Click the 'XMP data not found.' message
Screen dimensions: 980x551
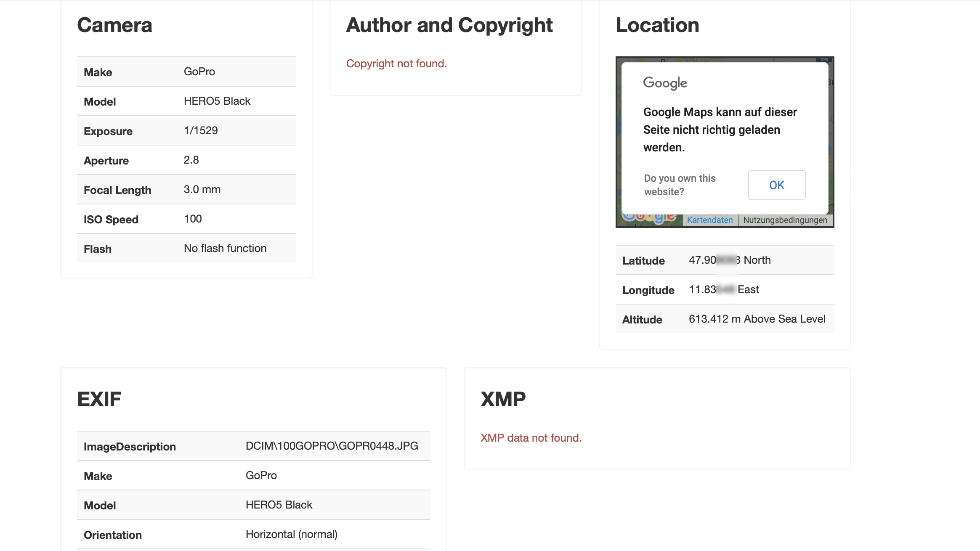(531, 438)
